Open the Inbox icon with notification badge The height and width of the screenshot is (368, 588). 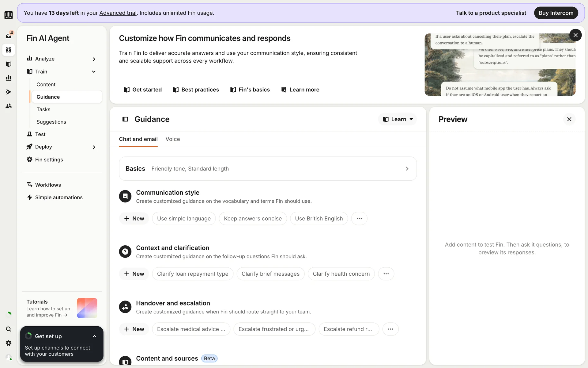9,36
